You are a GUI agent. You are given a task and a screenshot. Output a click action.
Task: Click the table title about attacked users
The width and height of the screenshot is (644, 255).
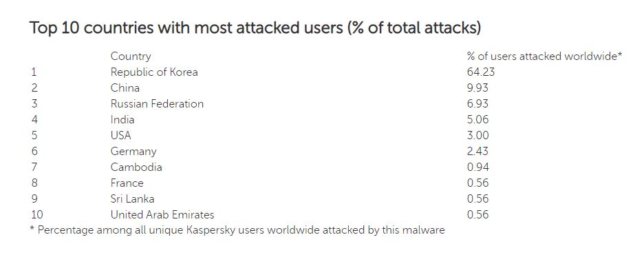pos(255,29)
